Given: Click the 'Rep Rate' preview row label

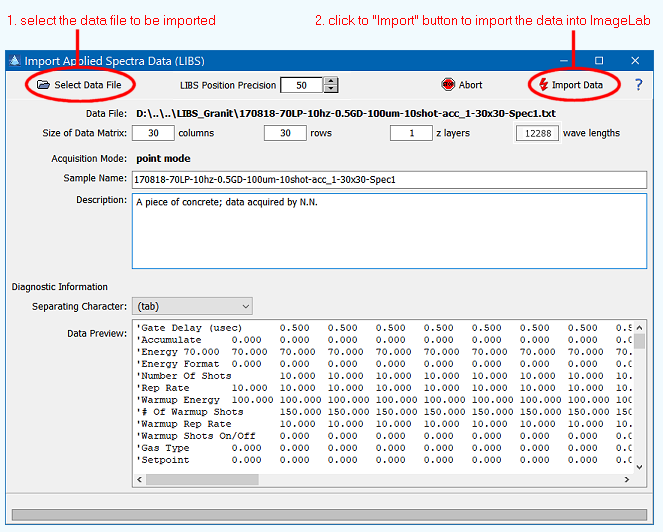Looking at the screenshot, I should click(x=165, y=388).
